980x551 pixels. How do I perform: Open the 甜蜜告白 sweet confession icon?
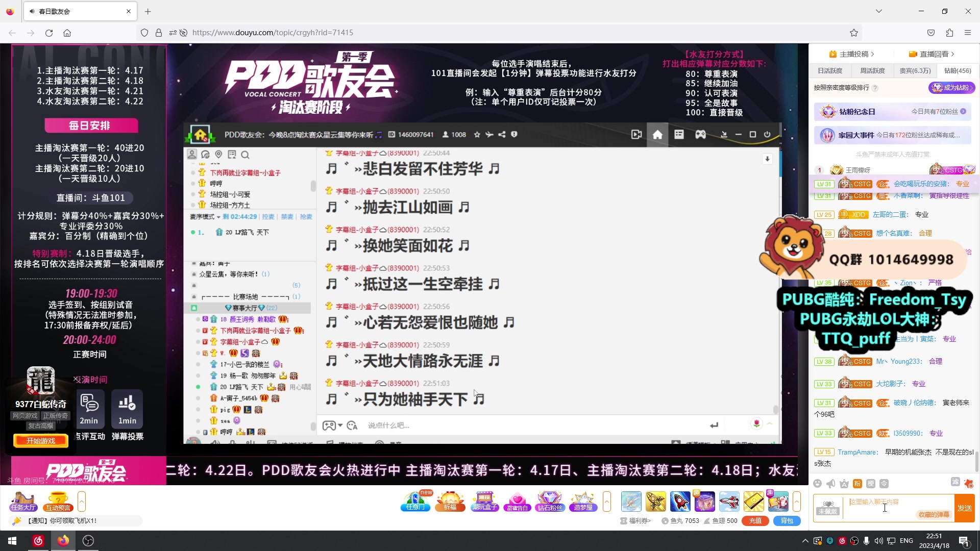point(517,502)
